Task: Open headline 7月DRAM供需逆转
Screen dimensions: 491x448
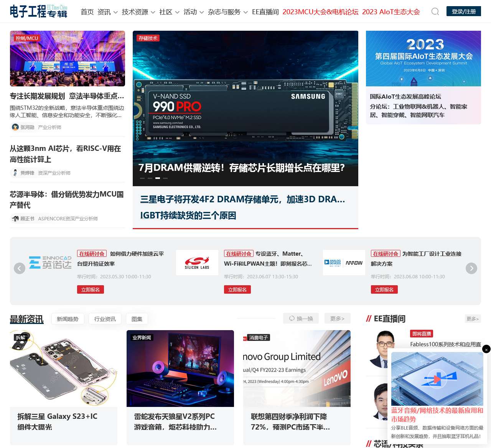Action: [x=242, y=168]
